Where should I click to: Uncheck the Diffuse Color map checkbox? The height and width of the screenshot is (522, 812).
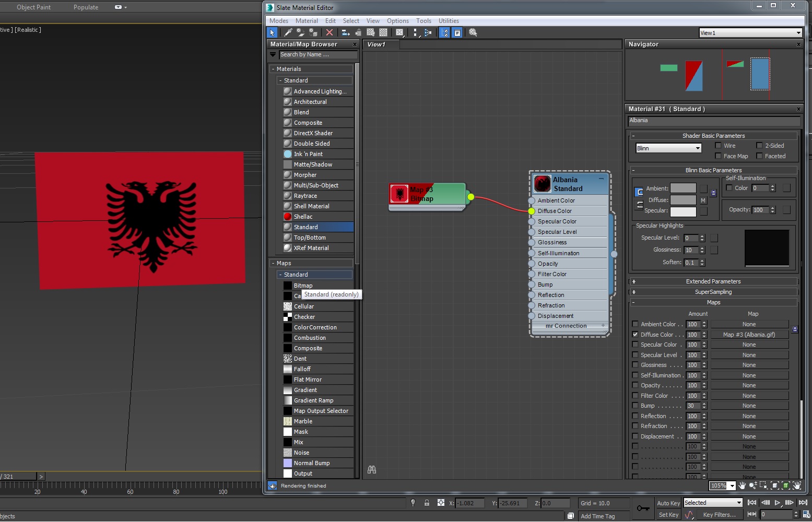point(635,335)
